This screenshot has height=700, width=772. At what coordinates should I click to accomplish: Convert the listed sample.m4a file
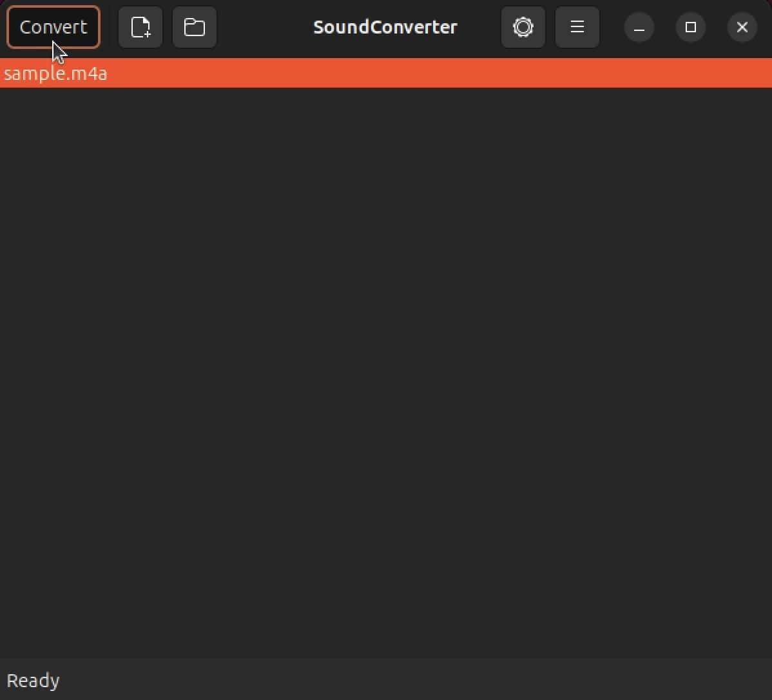point(53,27)
